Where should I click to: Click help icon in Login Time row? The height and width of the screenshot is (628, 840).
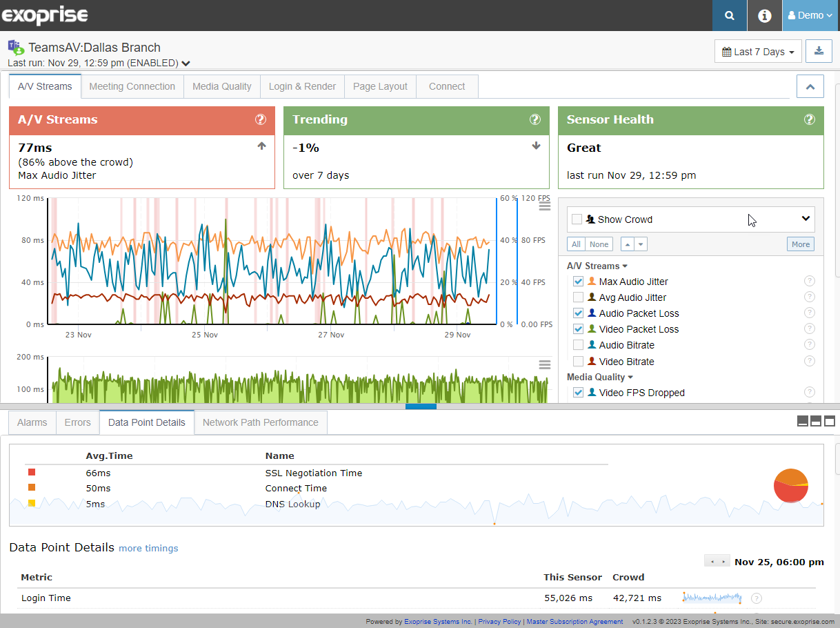coord(757,598)
